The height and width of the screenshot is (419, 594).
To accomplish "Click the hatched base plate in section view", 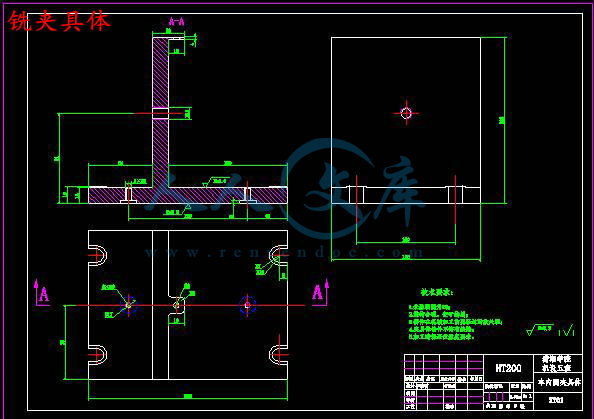I will tap(188, 195).
